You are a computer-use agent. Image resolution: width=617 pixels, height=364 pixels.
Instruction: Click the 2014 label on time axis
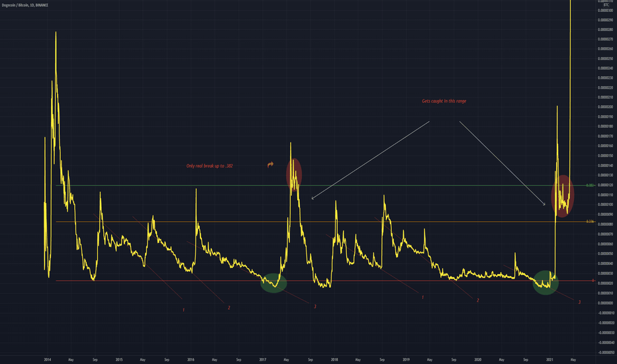(x=48, y=359)
